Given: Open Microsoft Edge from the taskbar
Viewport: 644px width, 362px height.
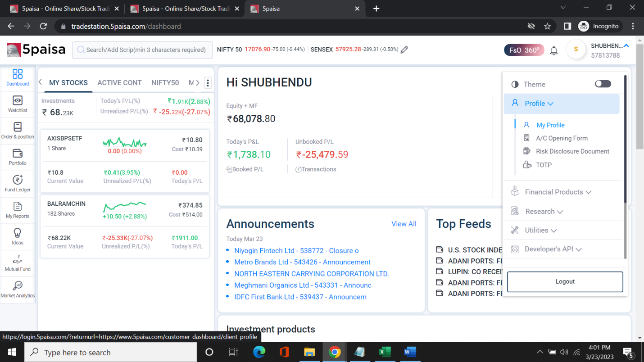Looking at the screenshot, I should point(259,352).
